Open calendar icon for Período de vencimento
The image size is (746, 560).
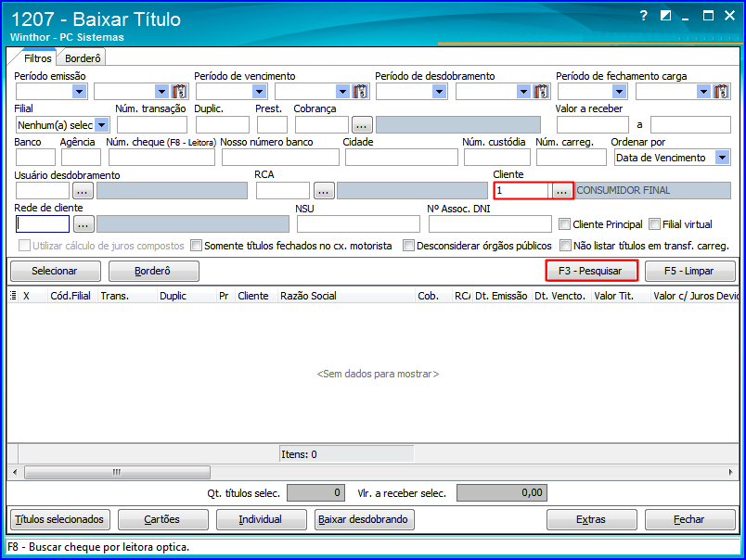coord(360,91)
